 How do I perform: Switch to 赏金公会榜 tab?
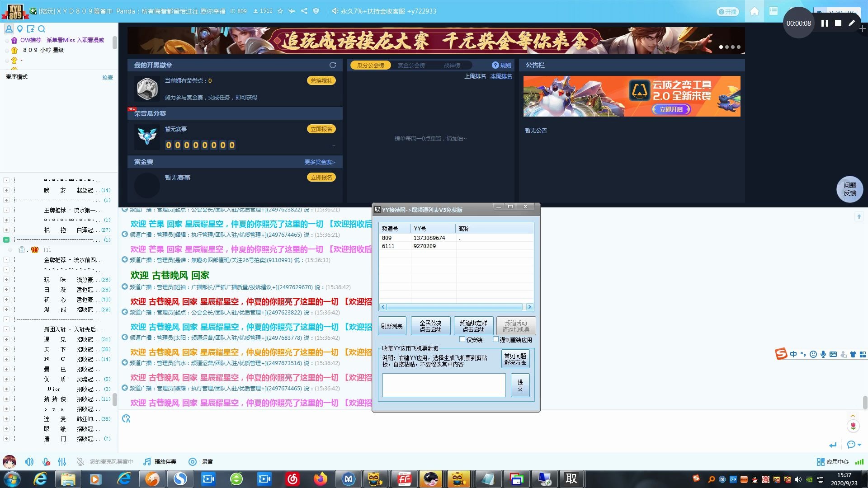click(x=411, y=65)
